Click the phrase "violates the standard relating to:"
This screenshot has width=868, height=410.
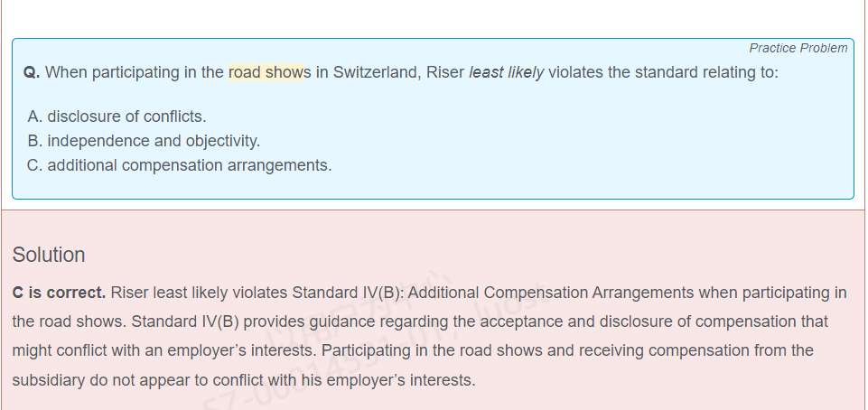pos(663,72)
